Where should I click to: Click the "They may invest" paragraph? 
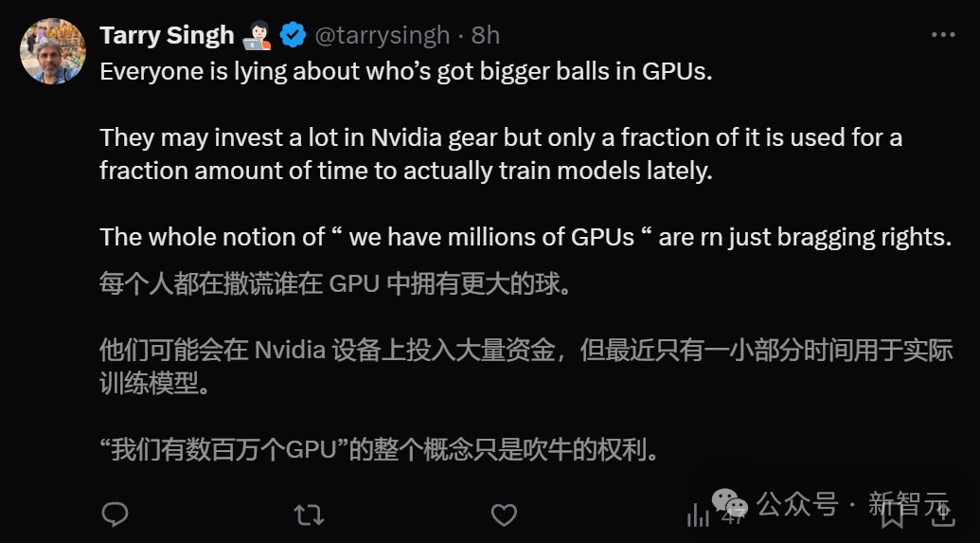(x=500, y=154)
